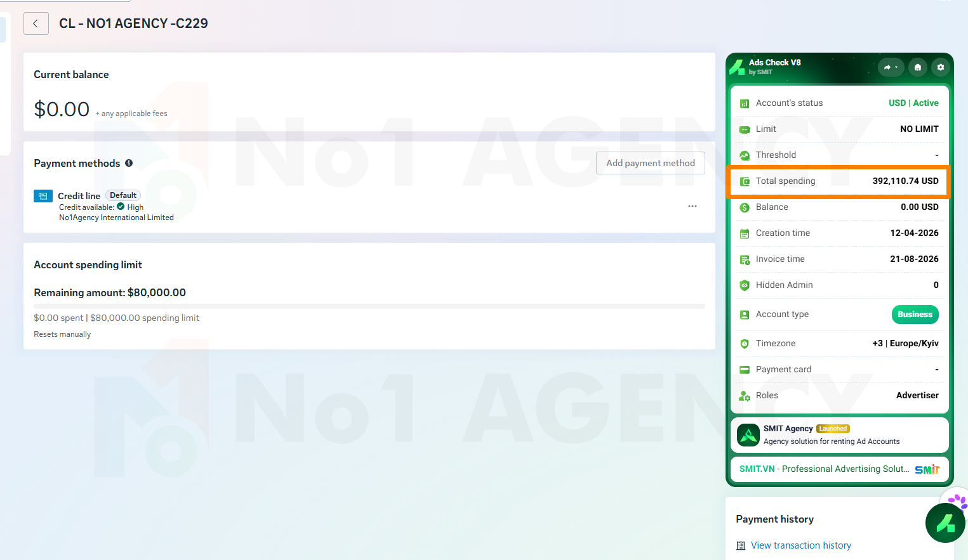
Task: Click the transaction history receipt icon
Action: pos(741,545)
